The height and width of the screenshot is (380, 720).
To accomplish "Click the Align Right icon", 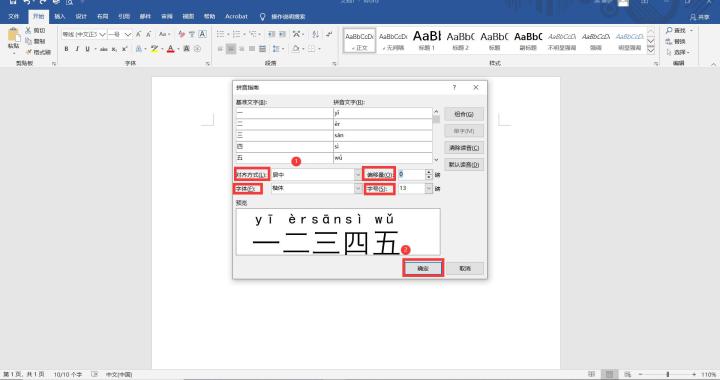I will coord(242,49).
